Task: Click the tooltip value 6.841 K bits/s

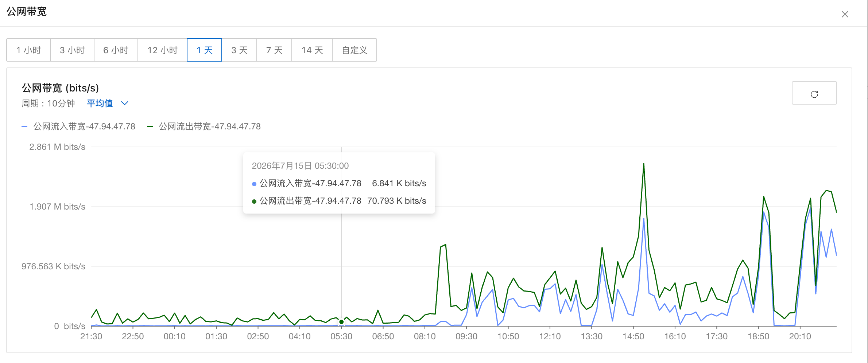Action: pyautogui.click(x=399, y=183)
